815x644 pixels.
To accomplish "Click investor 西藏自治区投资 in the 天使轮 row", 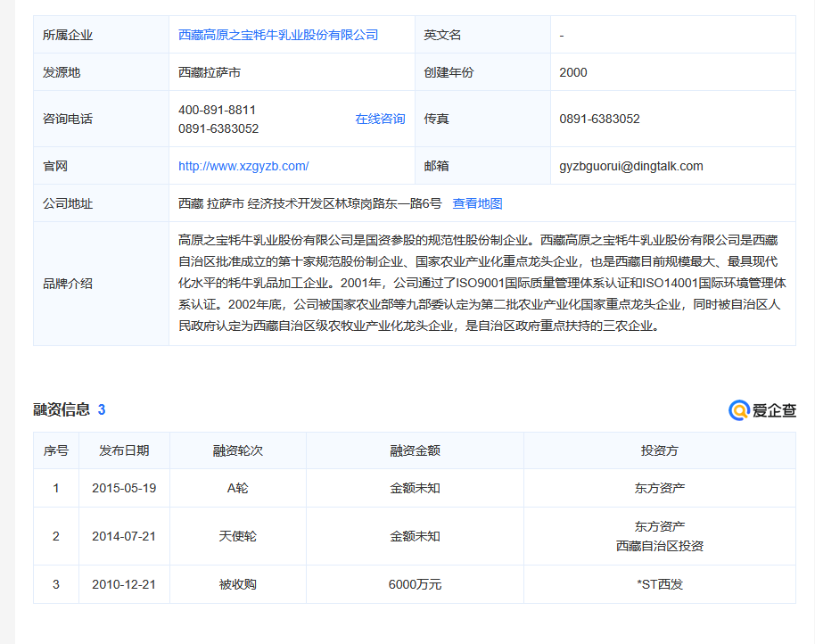I will (x=659, y=546).
